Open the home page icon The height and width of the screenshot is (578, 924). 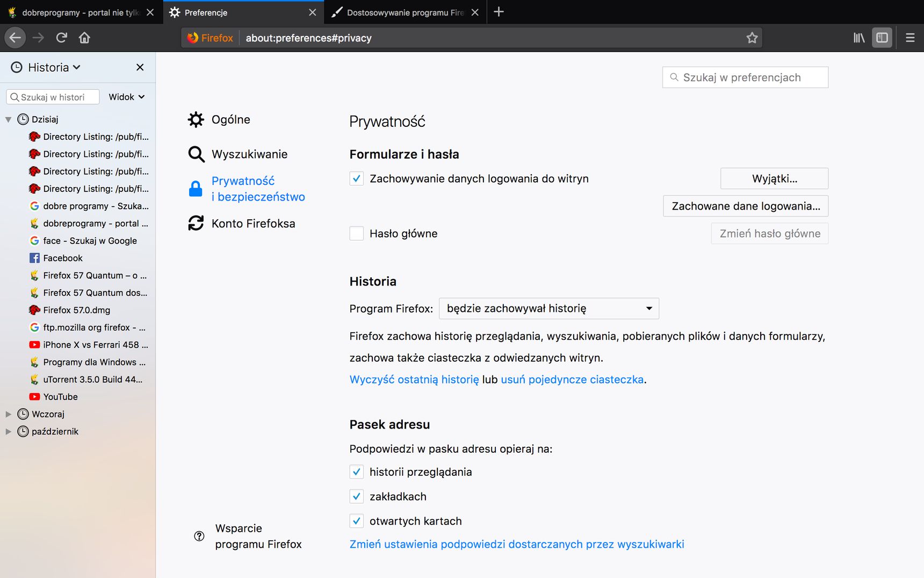pos(84,38)
